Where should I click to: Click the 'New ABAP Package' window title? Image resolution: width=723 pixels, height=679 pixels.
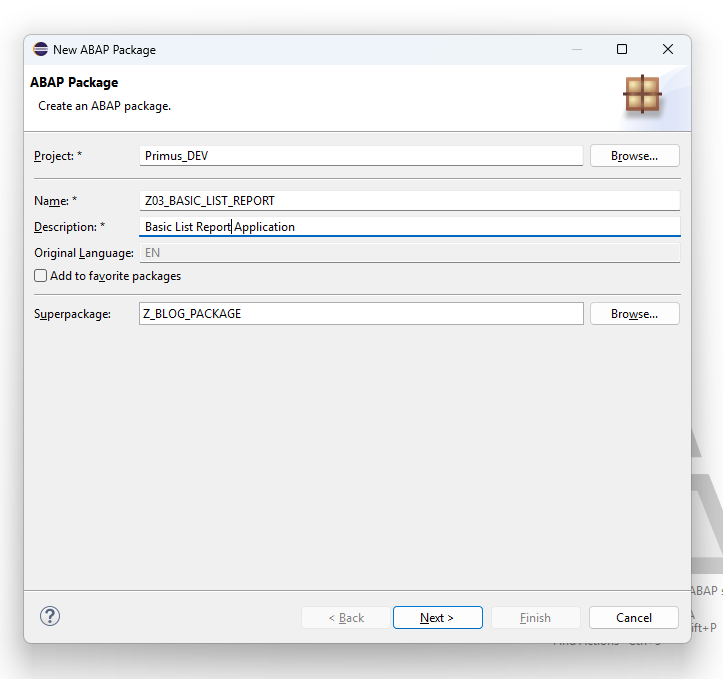[x=105, y=50]
